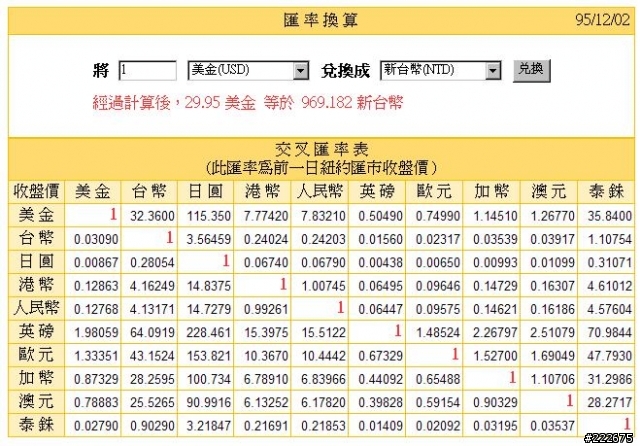The image size is (640, 446).
Task: Click value 0.74990 in 美金 row
Action: point(438,216)
